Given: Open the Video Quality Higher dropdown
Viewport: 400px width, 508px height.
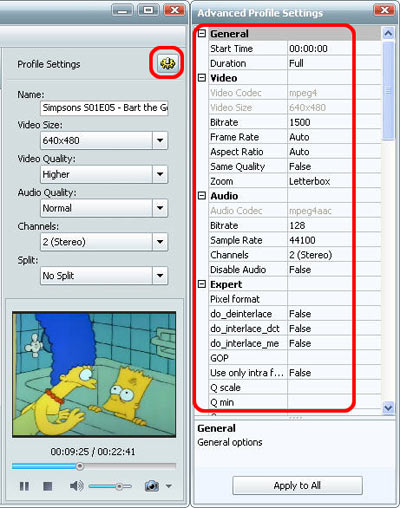Looking at the screenshot, I should point(104,174).
